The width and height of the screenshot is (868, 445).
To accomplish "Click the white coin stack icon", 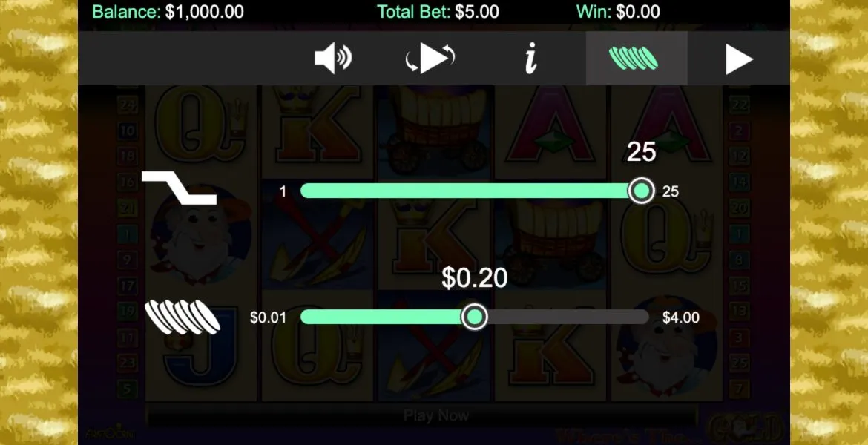I will 183,317.
